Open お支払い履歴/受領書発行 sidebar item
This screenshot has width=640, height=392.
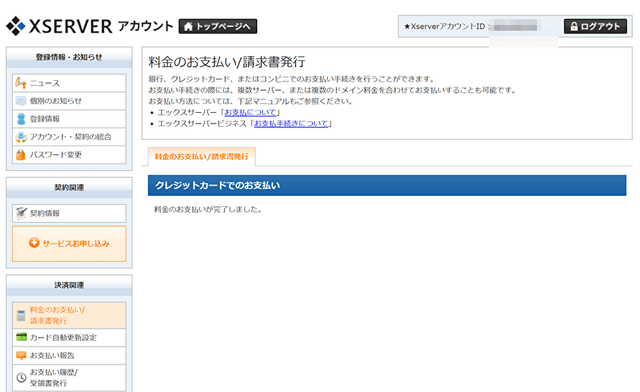pos(69,378)
